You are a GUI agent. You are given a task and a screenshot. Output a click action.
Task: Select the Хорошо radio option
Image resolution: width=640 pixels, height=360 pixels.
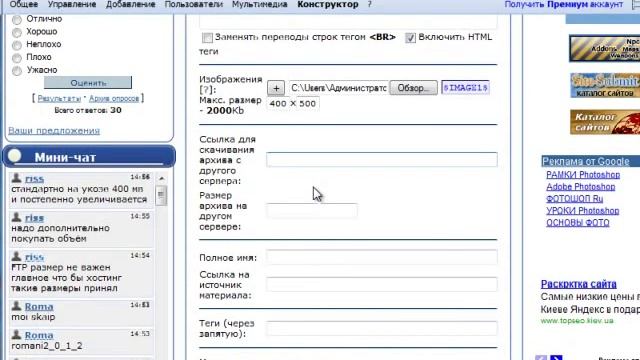[17, 32]
